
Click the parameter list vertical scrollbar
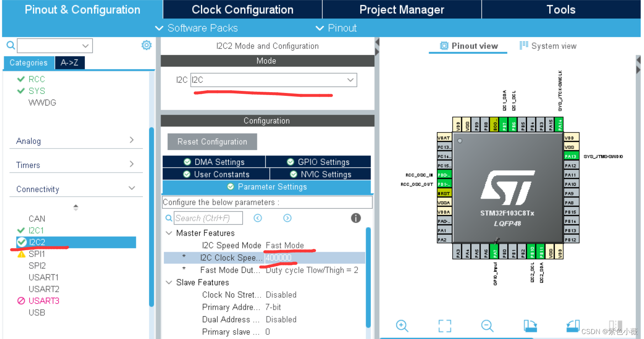368,278
